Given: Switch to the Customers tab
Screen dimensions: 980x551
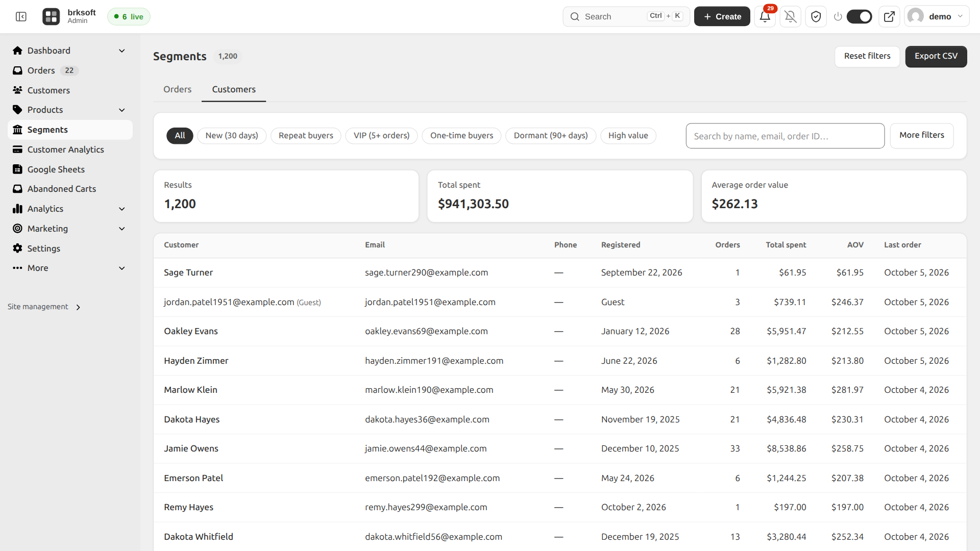Looking at the screenshot, I should pyautogui.click(x=234, y=89).
